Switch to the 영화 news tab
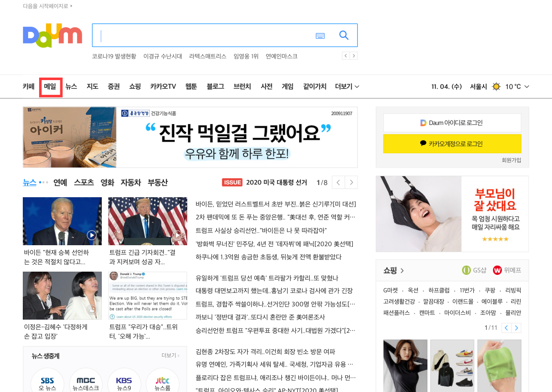 point(107,183)
